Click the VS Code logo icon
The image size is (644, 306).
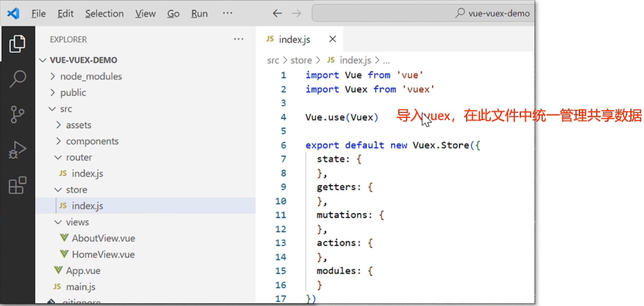coord(13,13)
